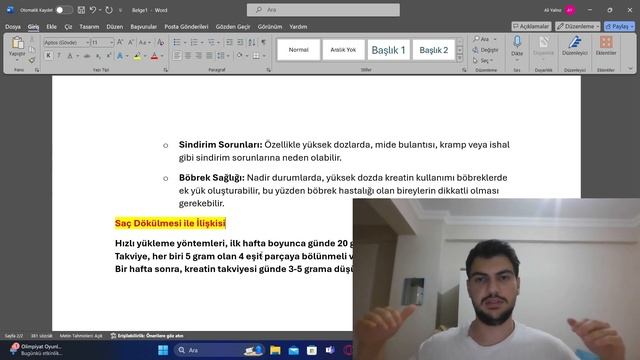Select the Normal style
This screenshot has width=640, height=360.
point(298,50)
